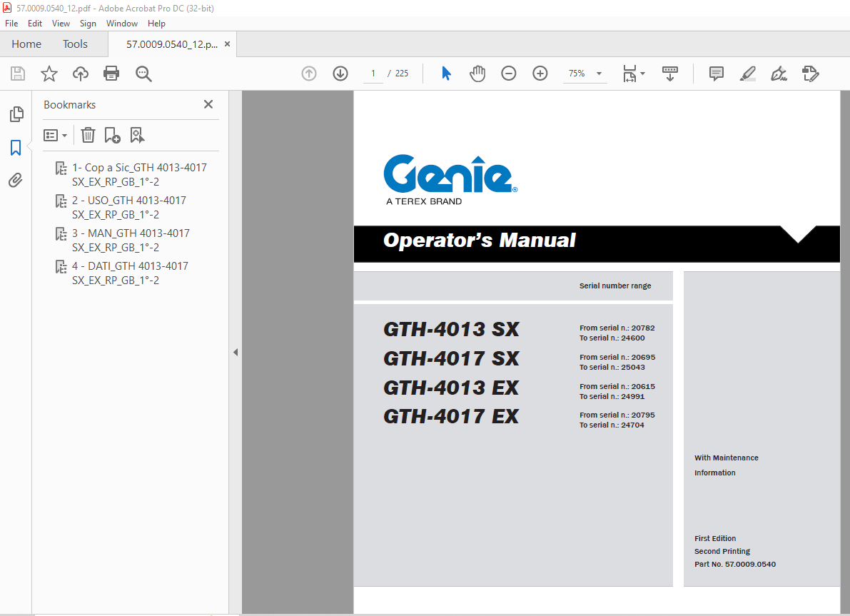Open the Help menu
This screenshot has height=616, width=850.
[157, 24]
